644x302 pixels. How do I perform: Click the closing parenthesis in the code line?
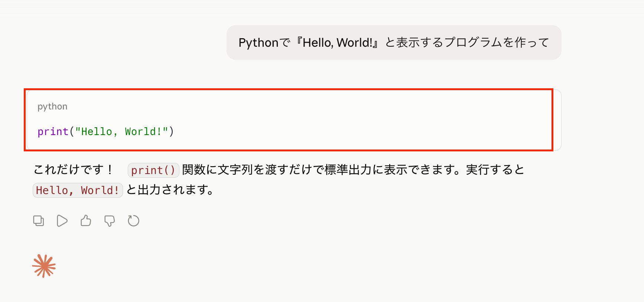tap(171, 132)
